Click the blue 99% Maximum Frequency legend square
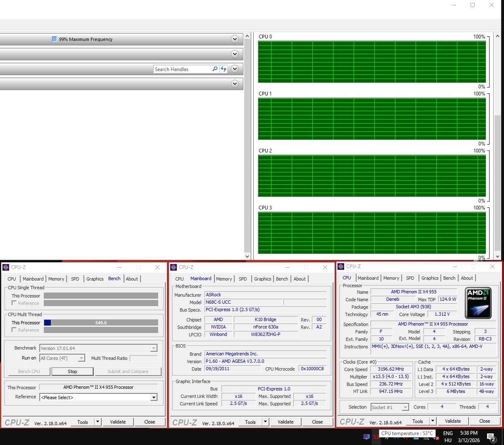 point(54,39)
